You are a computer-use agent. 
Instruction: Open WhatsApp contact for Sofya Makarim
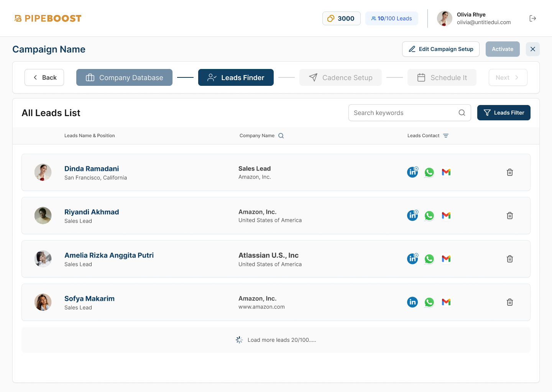429,302
